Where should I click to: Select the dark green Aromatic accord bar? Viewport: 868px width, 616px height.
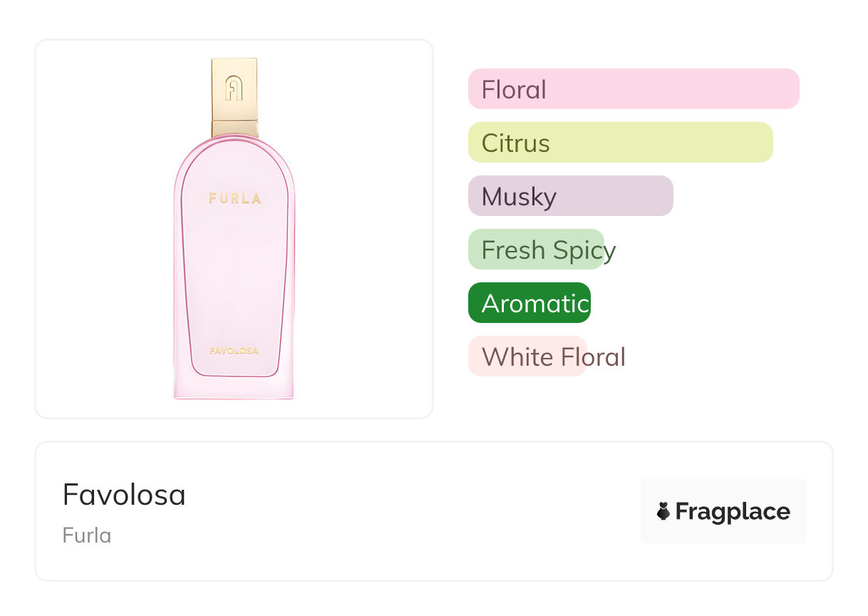tap(529, 303)
